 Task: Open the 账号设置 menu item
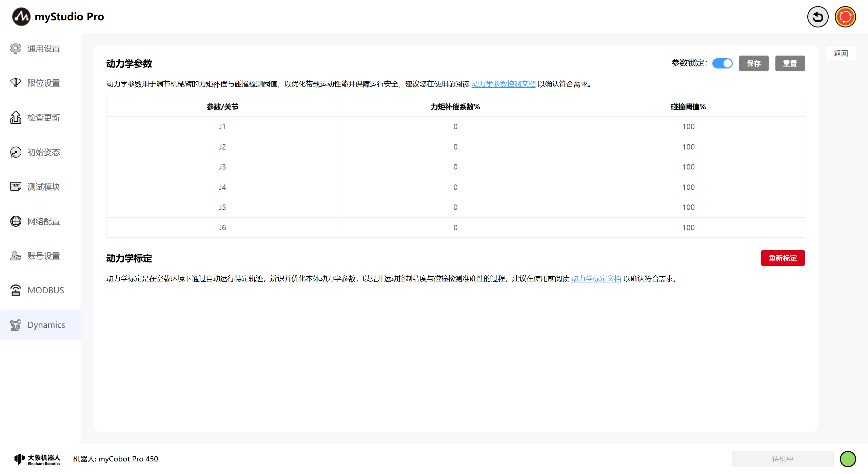click(43, 256)
